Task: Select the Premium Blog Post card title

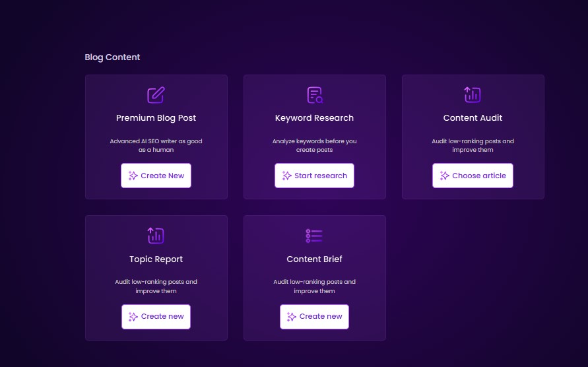Action: [x=156, y=118]
